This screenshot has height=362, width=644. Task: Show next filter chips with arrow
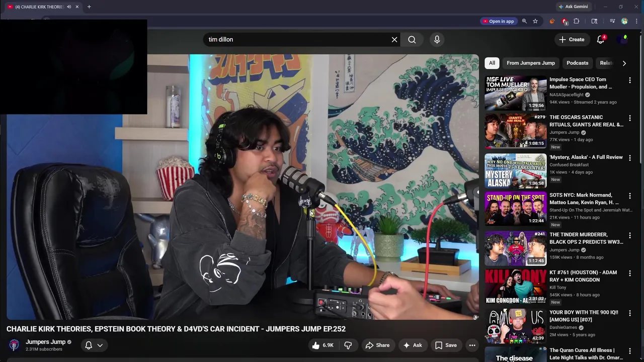(x=624, y=63)
